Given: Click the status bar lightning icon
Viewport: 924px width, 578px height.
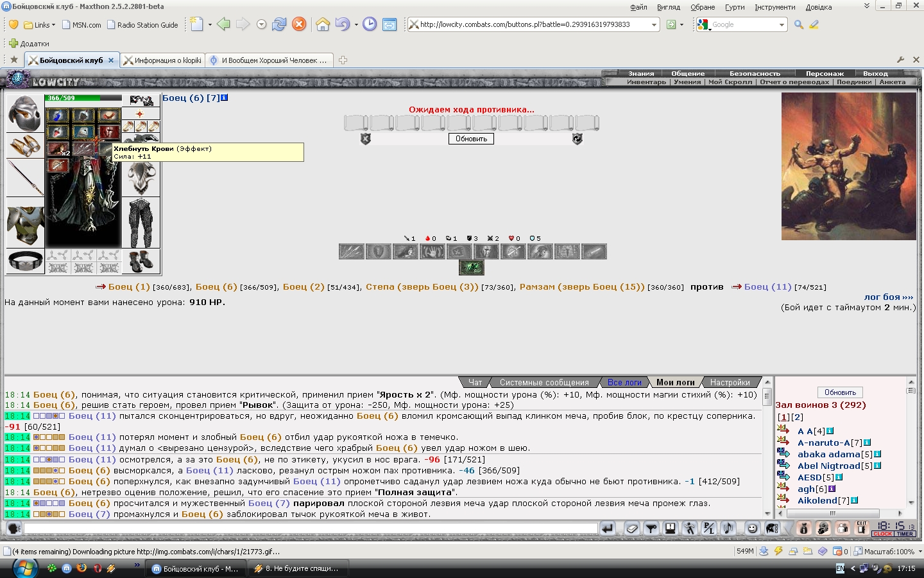Looking at the screenshot, I should [778, 551].
